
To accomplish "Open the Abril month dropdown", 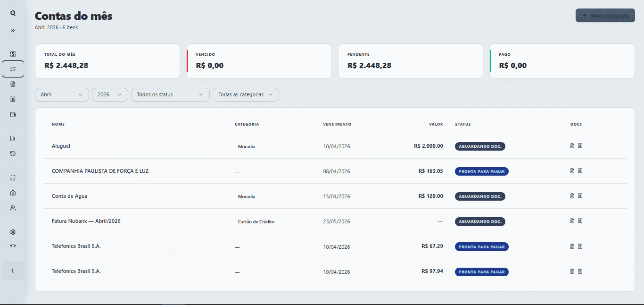I will tap(62, 94).
